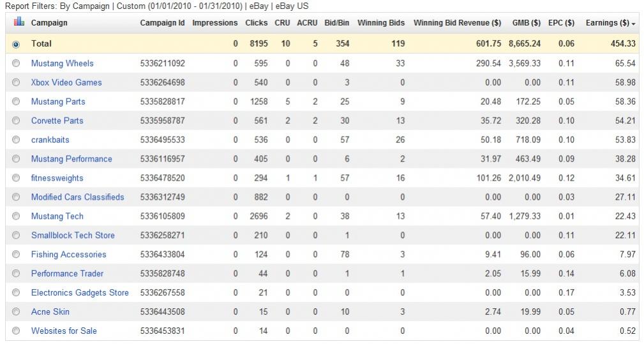This screenshot has height=344, width=644.
Task: Select the Mustang Wheels radio button
Action: (16, 63)
